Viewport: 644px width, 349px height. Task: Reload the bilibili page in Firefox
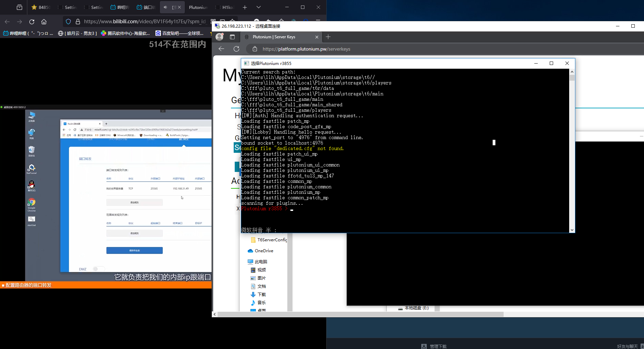(x=32, y=22)
